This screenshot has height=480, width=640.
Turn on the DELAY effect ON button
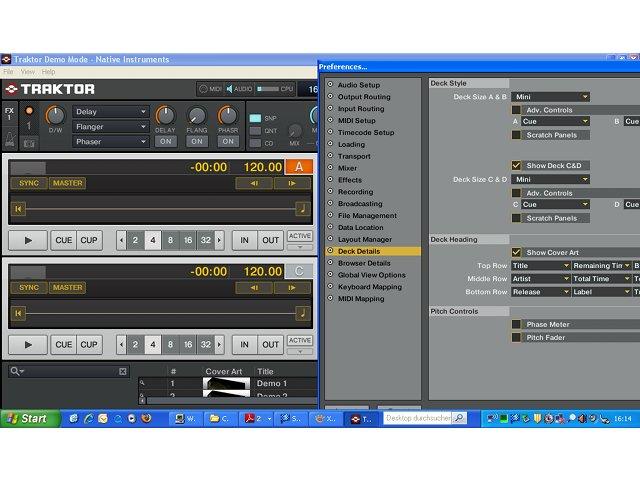[166, 141]
